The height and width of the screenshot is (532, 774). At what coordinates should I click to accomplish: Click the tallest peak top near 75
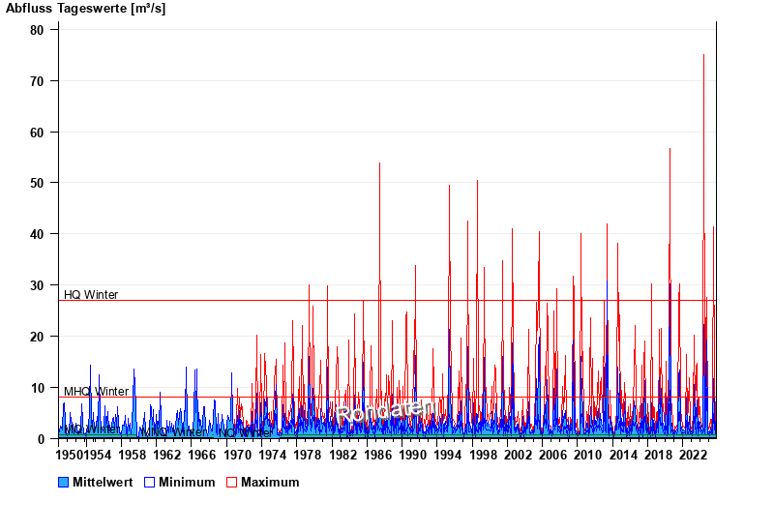point(703,56)
